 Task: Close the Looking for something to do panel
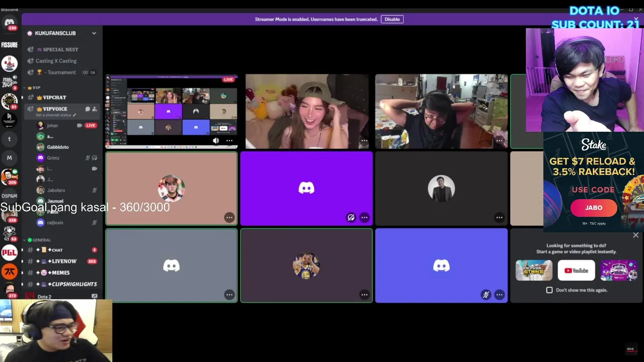635,235
